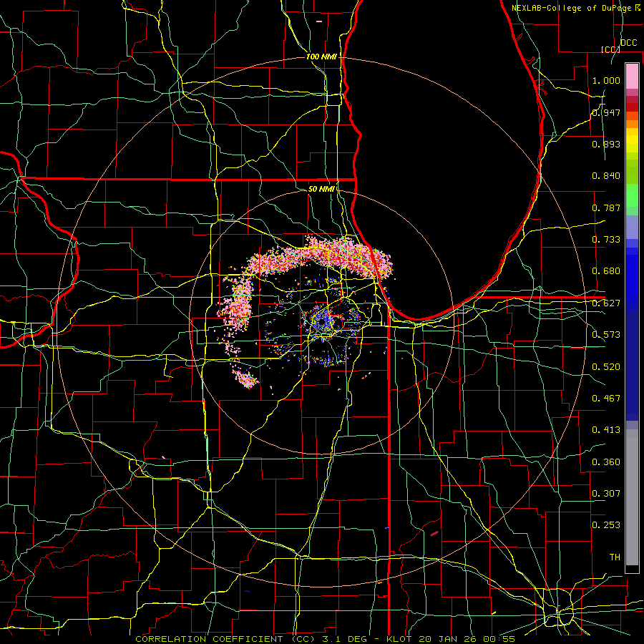Screen dimensions: 644x644
Task: Click the Correlation Coefficient KLOT caption text
Action: [325, 639]
